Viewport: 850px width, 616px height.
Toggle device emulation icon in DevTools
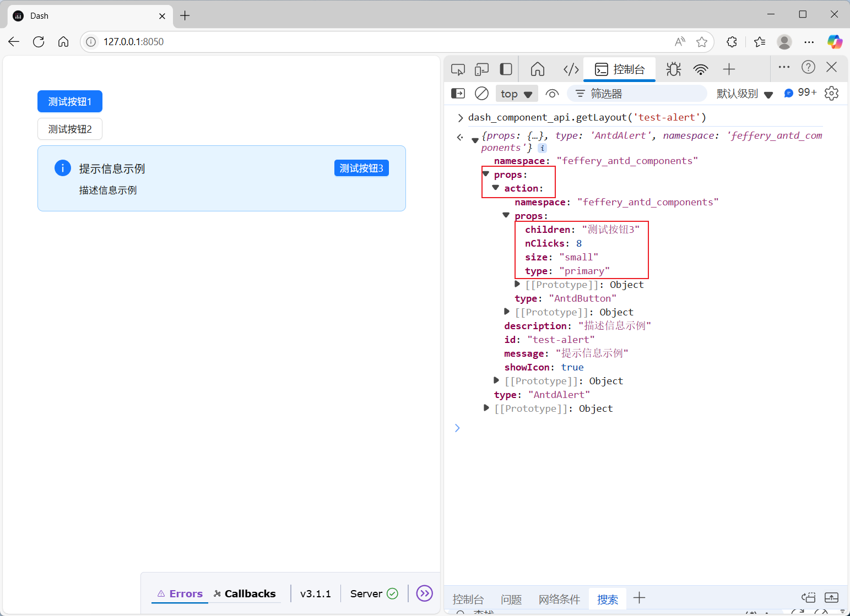click(482, 69)
